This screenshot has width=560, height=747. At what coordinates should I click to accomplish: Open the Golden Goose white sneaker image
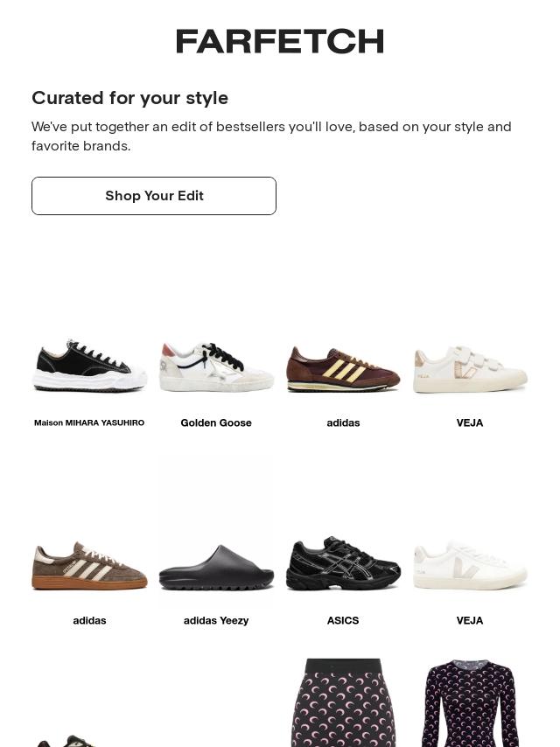click(216, 367)
